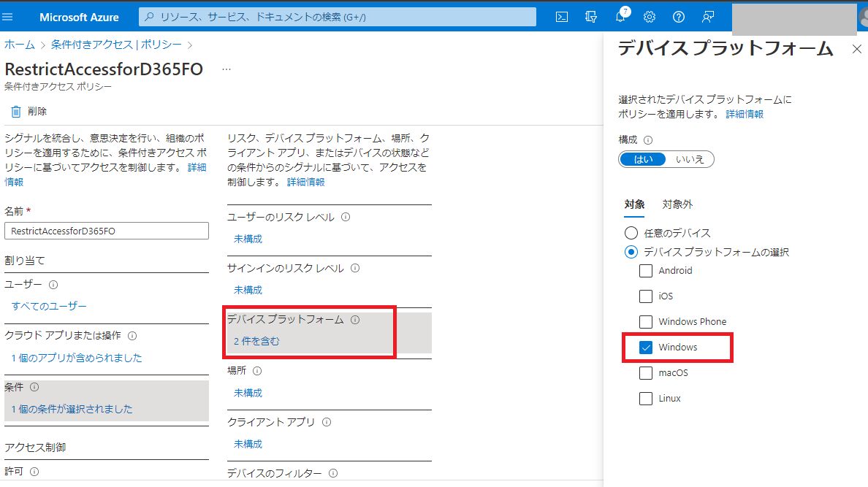This screenshot has width=868, height=487.
Task: Show info icon for サインインのリスク レベル
Action: (355, 268)
